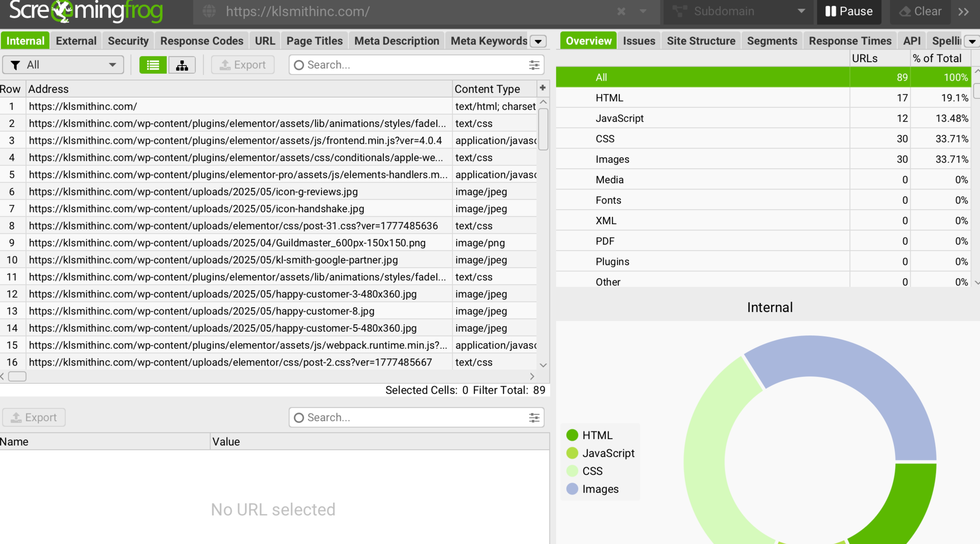
Task: Click the table's horizontal scrollbar thumb
Action: pyautogui.click(x=17, y=376)
